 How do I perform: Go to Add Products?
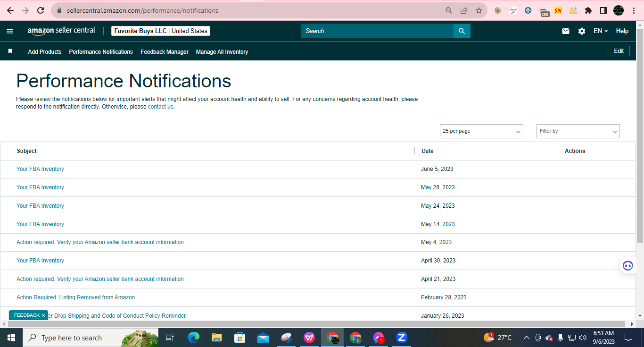(45, 52)
